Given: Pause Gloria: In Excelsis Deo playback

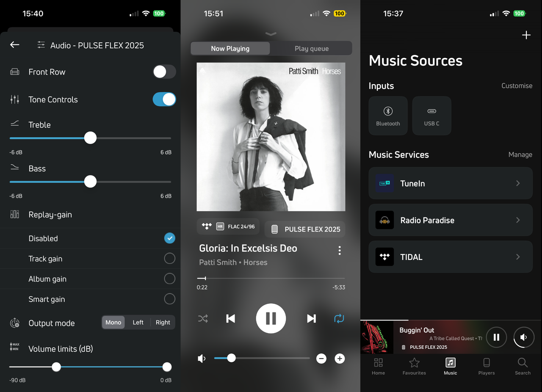Looking at the screenshot, I should coord(271,318).
